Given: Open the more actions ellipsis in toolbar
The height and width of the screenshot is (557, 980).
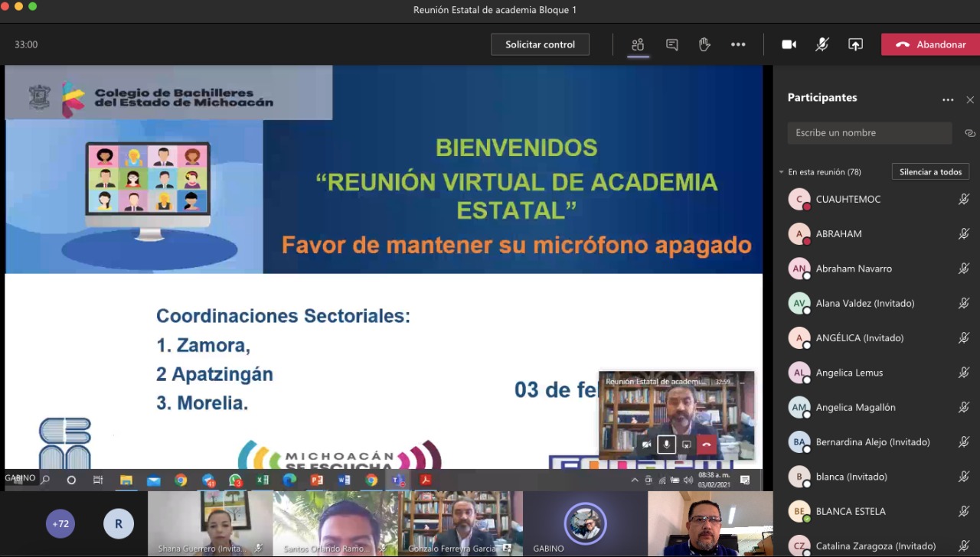Looking at the screenshot, I should tap(737, 44).
